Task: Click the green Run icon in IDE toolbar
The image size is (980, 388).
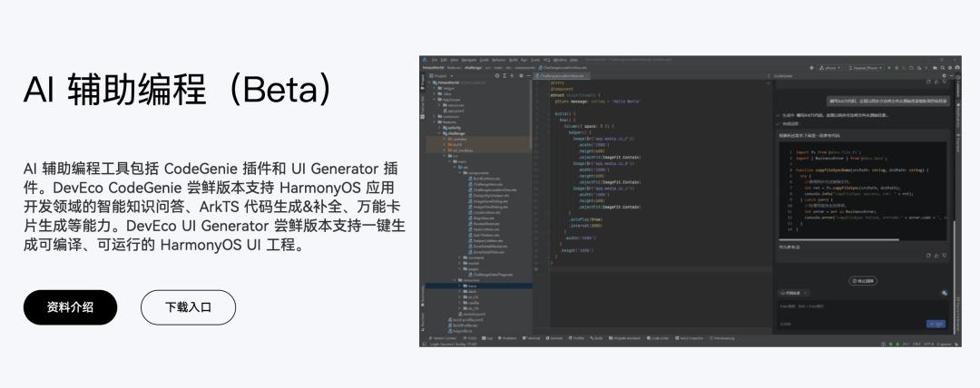Action: pyautogui.click(x=888, y=67)
